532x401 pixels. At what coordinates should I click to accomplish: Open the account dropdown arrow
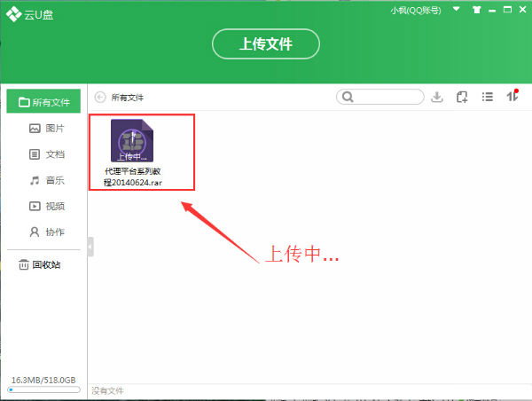457,9
